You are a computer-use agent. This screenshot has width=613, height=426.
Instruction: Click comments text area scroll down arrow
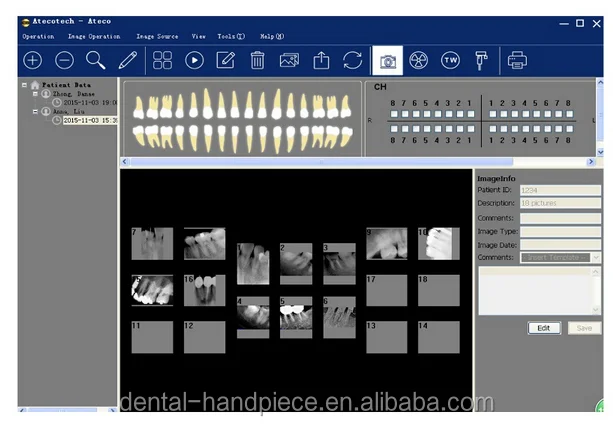click(x=596, y=310)
